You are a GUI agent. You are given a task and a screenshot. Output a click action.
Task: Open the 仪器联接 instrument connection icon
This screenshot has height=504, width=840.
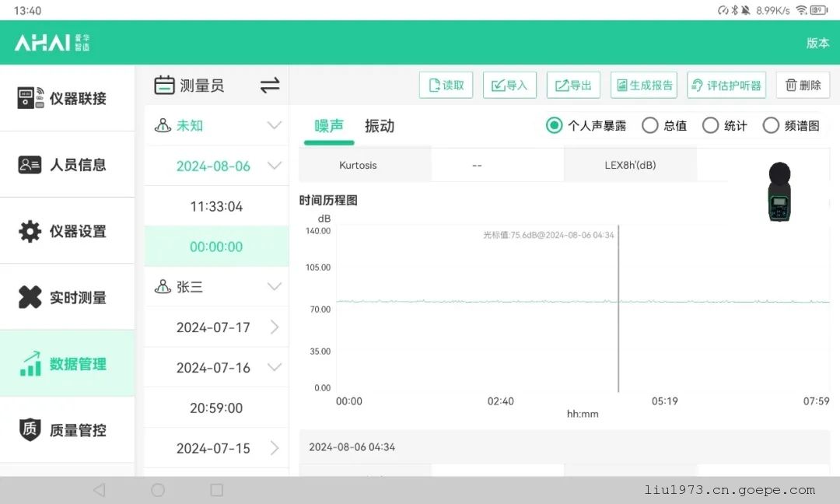point(30,99)
